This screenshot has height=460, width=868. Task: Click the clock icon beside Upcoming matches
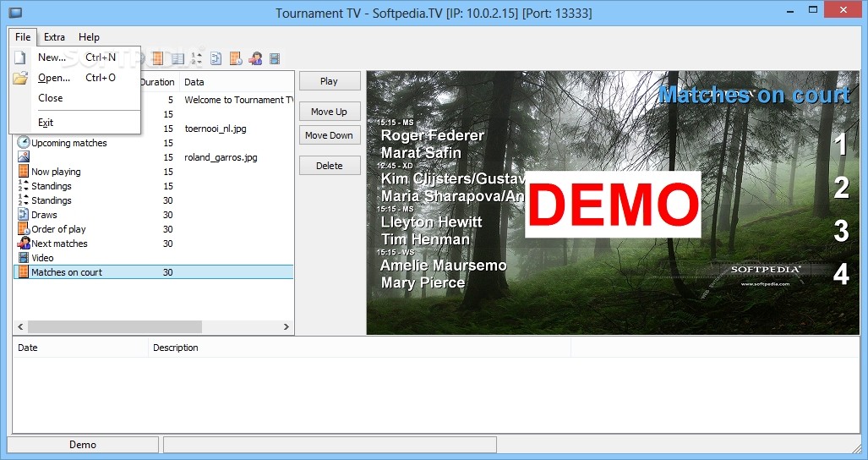click(24, 143)
